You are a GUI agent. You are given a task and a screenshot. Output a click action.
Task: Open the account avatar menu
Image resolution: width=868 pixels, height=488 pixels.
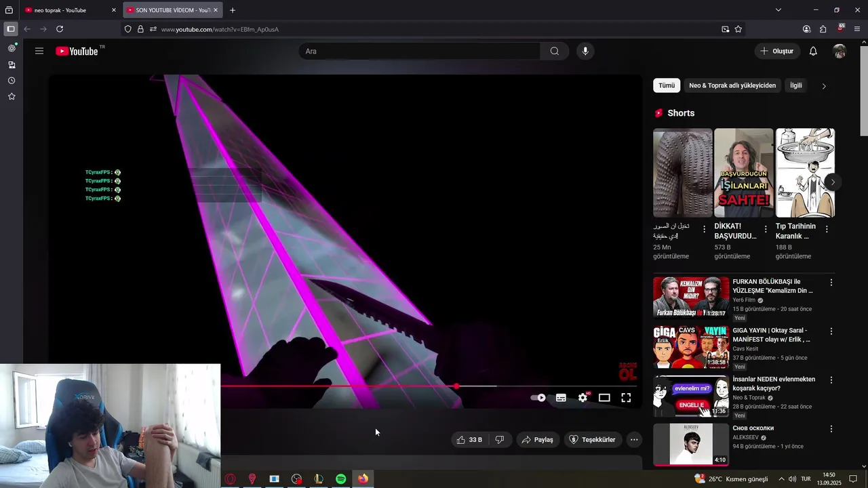tap(840, 51)
